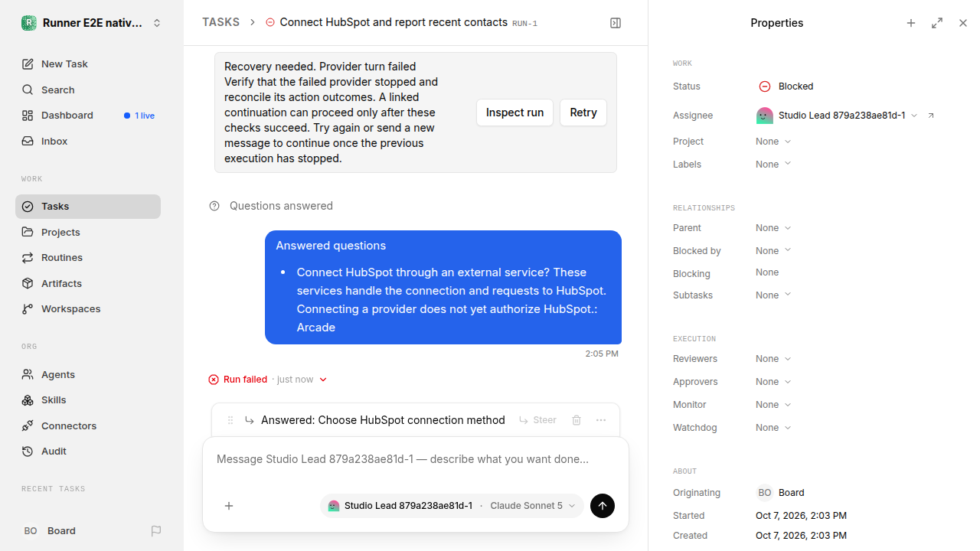Open the Agents page
This screenshot has width=980, height=551.
tap(88, 375)
